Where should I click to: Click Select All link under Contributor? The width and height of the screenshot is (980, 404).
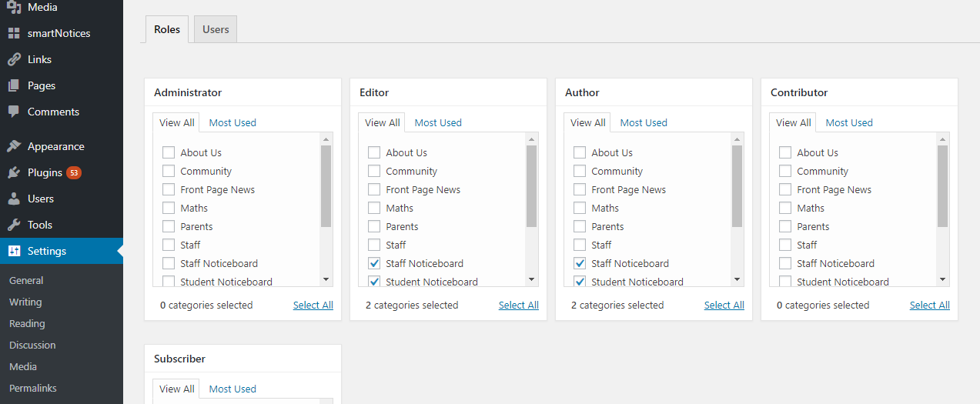click(x=929, y=306)
